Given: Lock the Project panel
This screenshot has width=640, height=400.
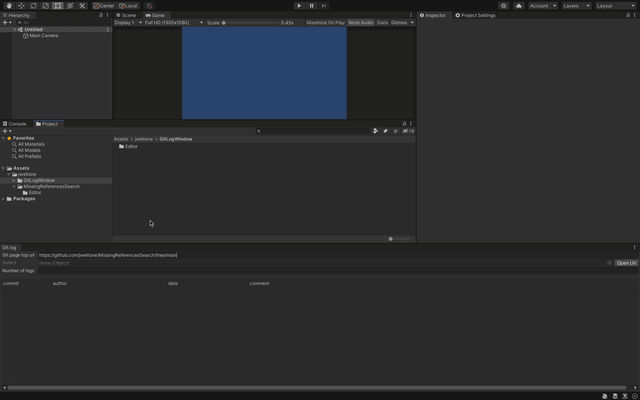Looking at the screenshot, I should pyautogui.click(x=404, y=124).
